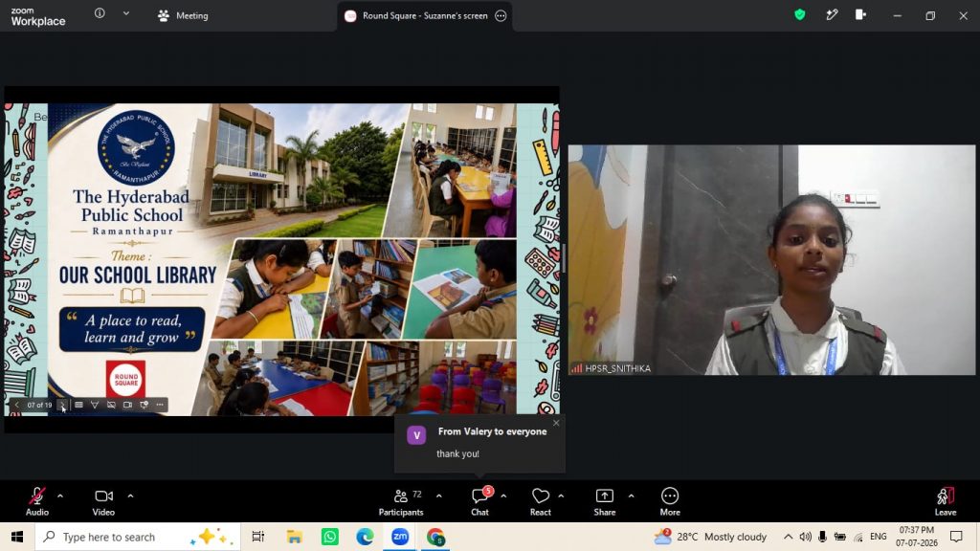Select the pointer tool in slideshow toolbar
The width and height of the screenshot is (980, 551).
click(x=95, y=405)
